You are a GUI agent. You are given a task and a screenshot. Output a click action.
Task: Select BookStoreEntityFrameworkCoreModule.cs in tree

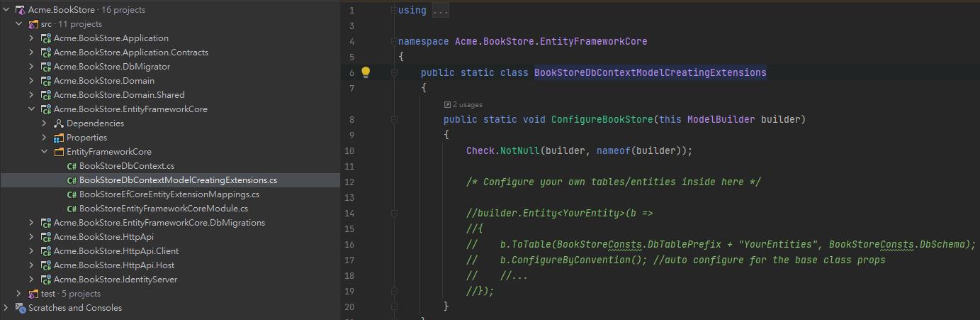click(163, 209)
